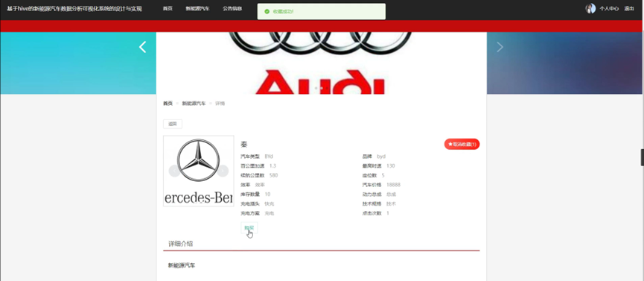This screenshot has height=281, width=644.
Task: Click top speed value 130
Action: [391, 166]
